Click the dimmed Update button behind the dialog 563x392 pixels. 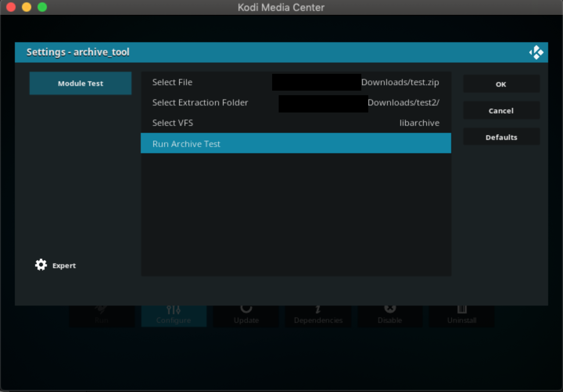(x=246, y=316)
